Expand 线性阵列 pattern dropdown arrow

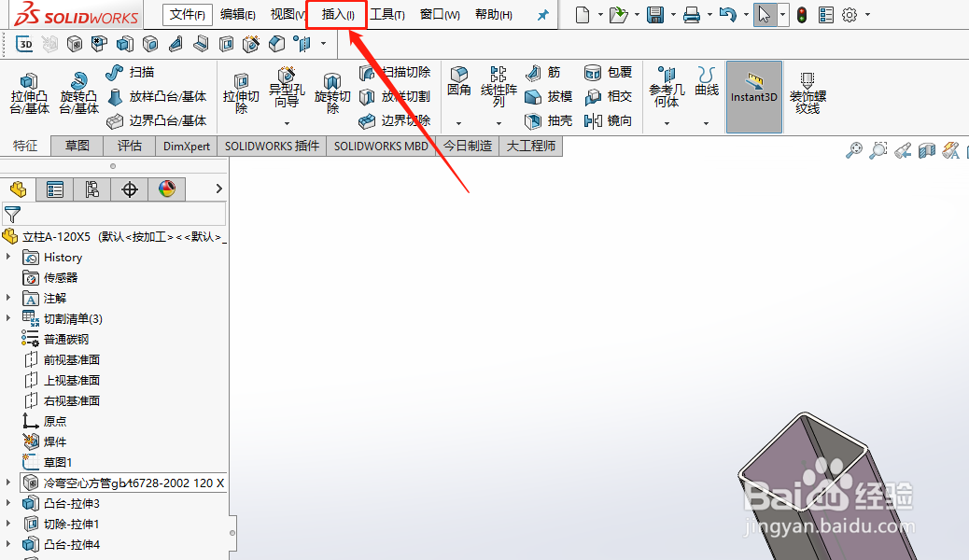[499, 123]
